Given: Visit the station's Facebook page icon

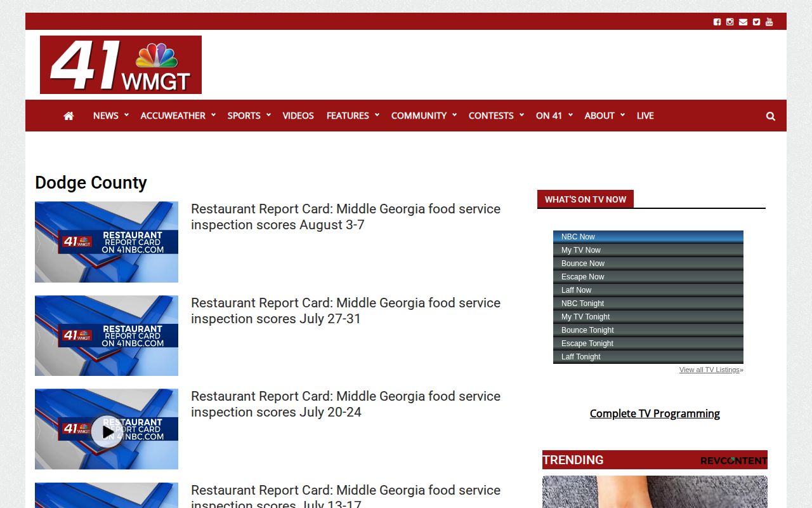Looking at the screenshot, I should [x=717, y=22].
